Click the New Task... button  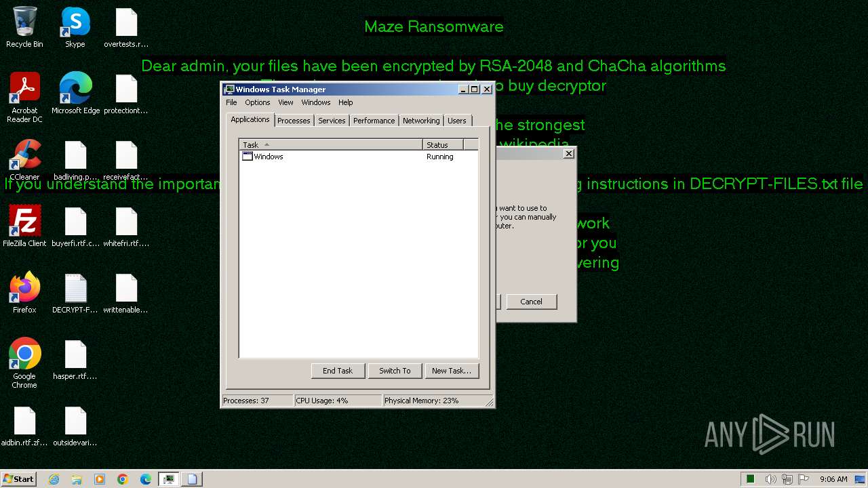coord(452,371)
